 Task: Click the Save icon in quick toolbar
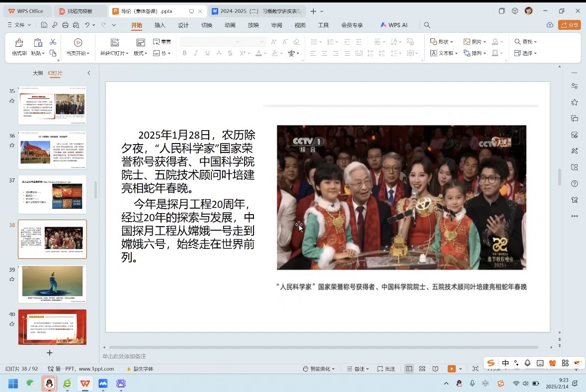(x=44, y=25)
